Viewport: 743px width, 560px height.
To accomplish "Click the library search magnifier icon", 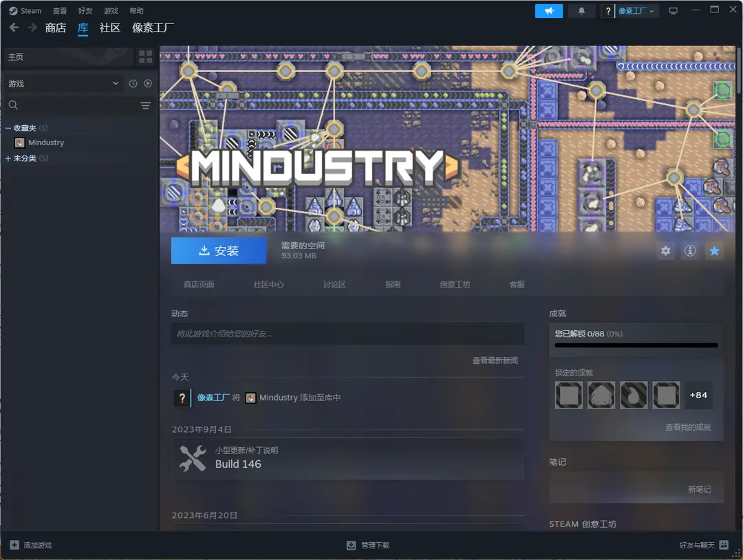I will click(x=13, y=105).
